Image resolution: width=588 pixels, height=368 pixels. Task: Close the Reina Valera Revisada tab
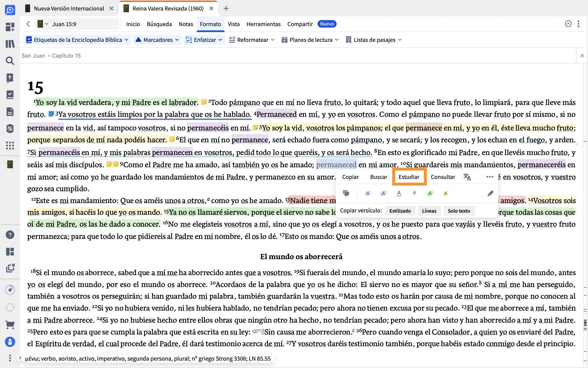click(x=211, y=9)
